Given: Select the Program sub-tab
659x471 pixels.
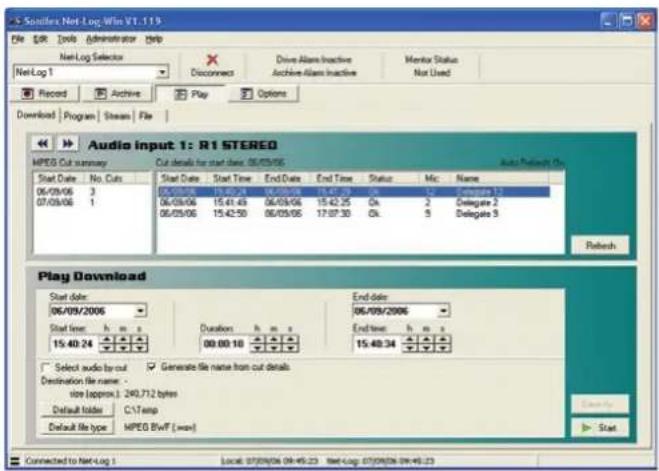Looking at the screenshot, I should [x=79, y=116].
